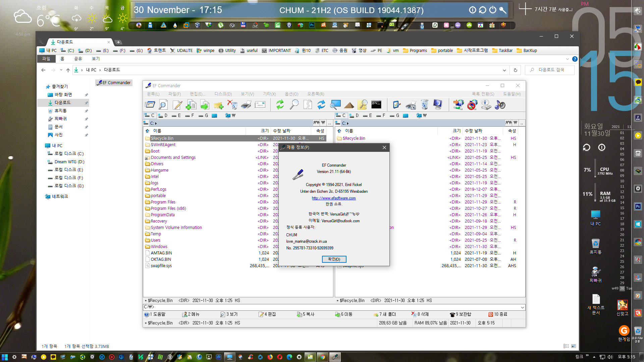Click the network drive icon in left drive bar
This screenshot has width=644, height=362.
(x=230, y=115)
